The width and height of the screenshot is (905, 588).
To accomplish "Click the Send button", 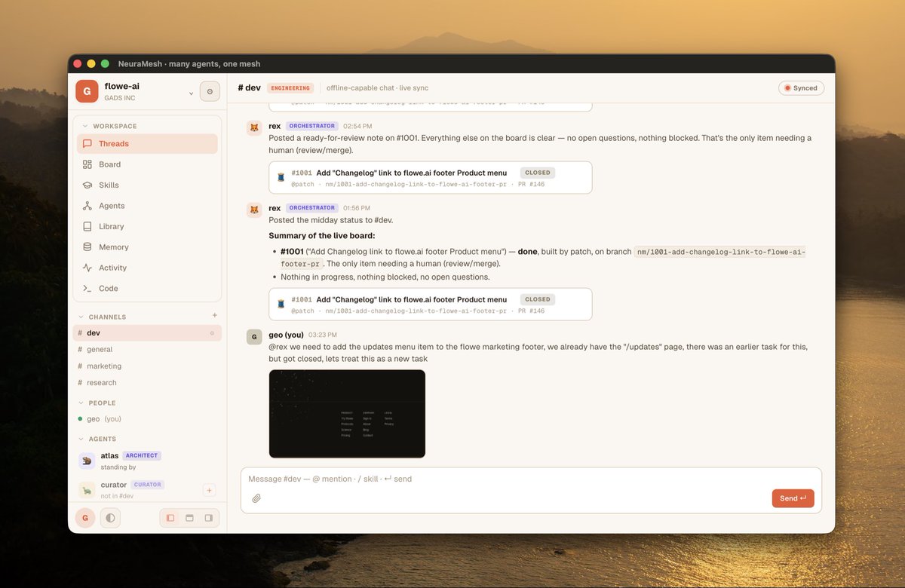I will click(x=793, y=498).
